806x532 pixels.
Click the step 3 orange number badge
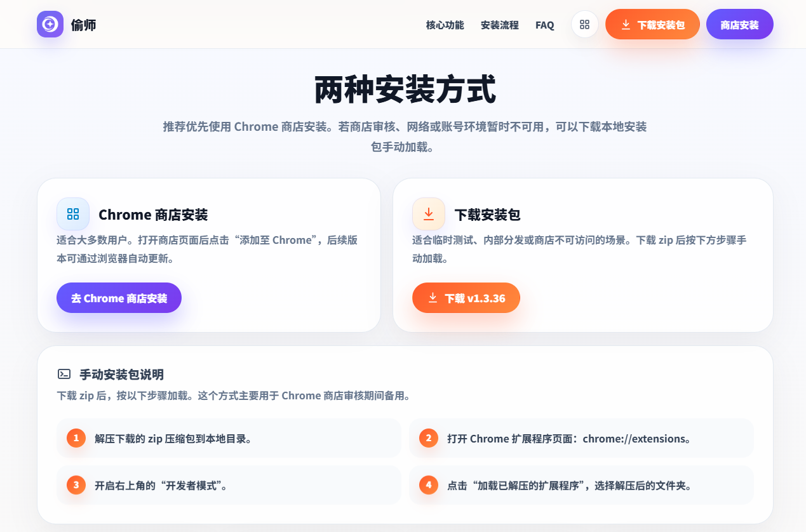76,486
